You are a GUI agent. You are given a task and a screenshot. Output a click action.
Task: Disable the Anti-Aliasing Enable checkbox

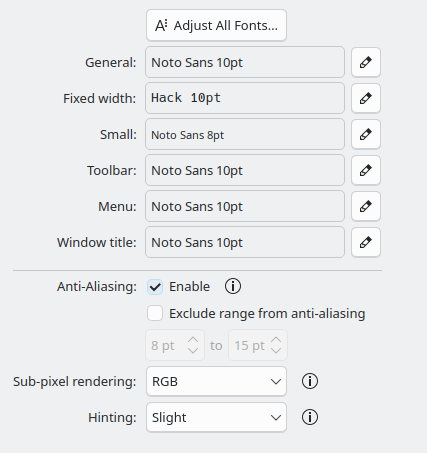click(x=155, y=287)
